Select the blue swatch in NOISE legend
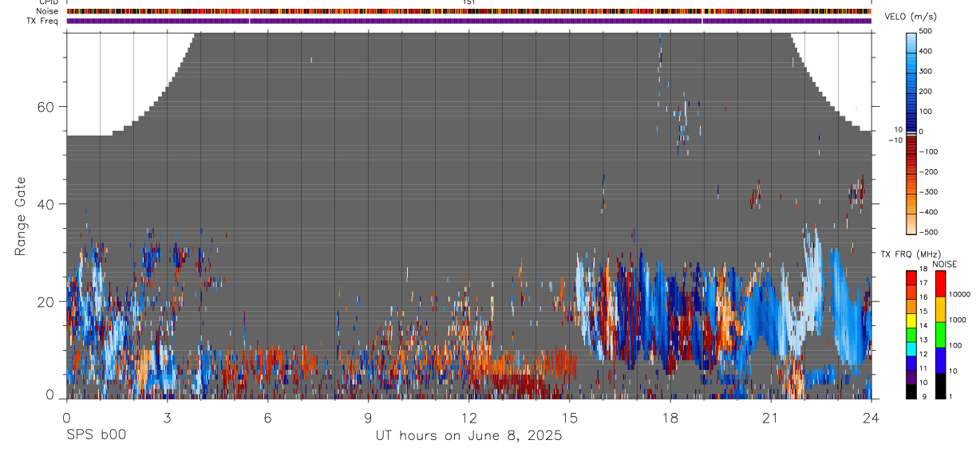Viewport: 980px width, 452px height. click(941, 360)
